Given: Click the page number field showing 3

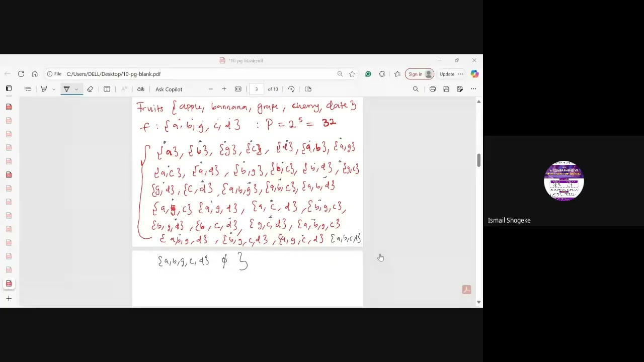Looking at the screenshot, I should tap(256, 89).
